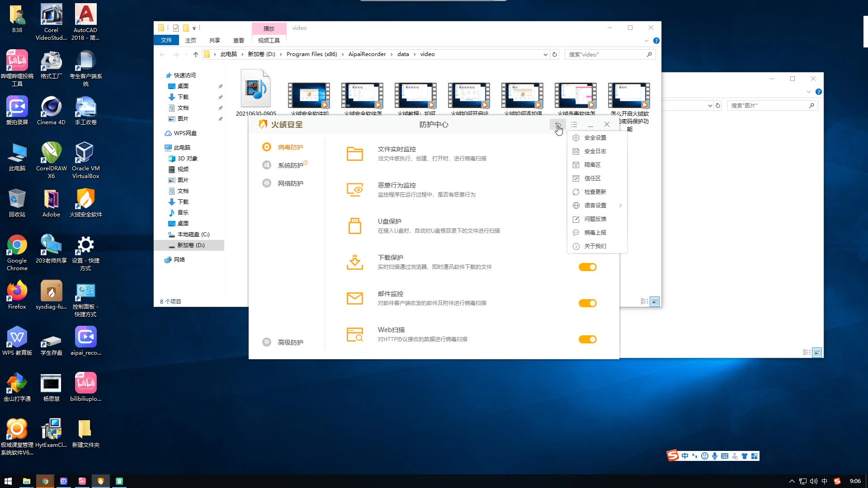Click the 下载保护 download icon
The image size is (868, 488).
coord(354,262)
